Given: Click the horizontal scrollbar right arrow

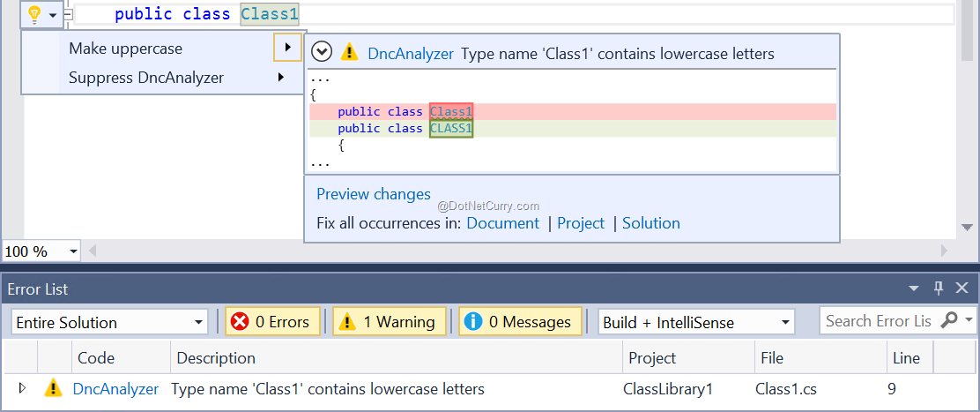Looking at the screenshot, I should pyautogui.click(x=945, y=251).
